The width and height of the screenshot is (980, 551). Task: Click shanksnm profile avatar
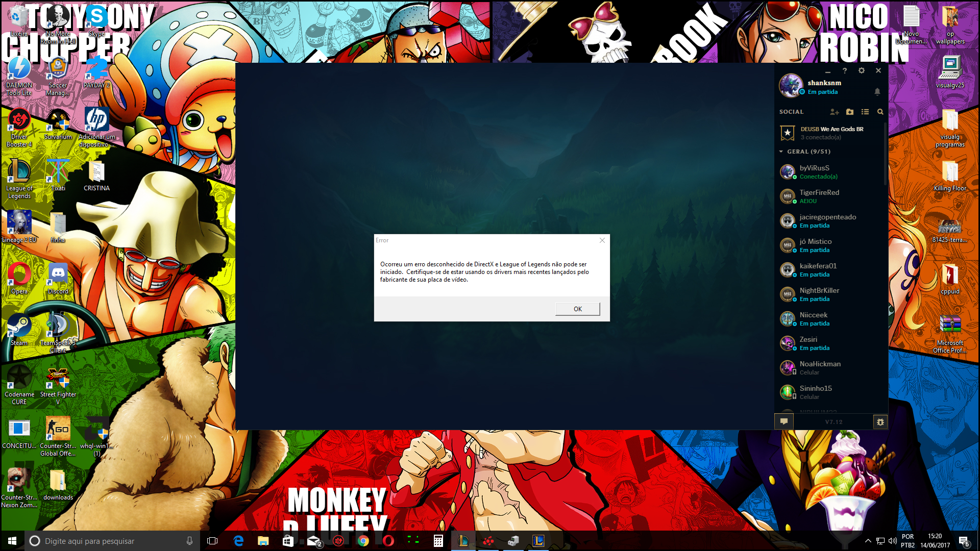[x=791, y=85]
